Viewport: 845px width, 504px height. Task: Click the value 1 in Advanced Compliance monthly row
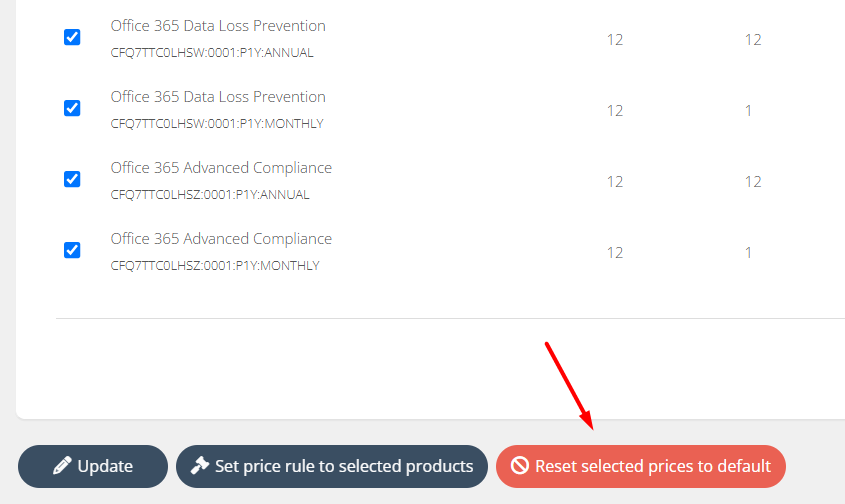click(x=748, y=253)
